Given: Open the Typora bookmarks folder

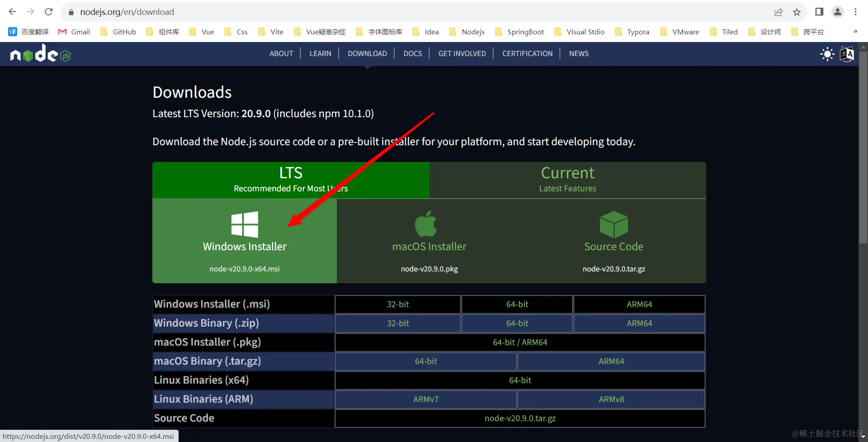Looking at the screenshot, I should 632,32.
